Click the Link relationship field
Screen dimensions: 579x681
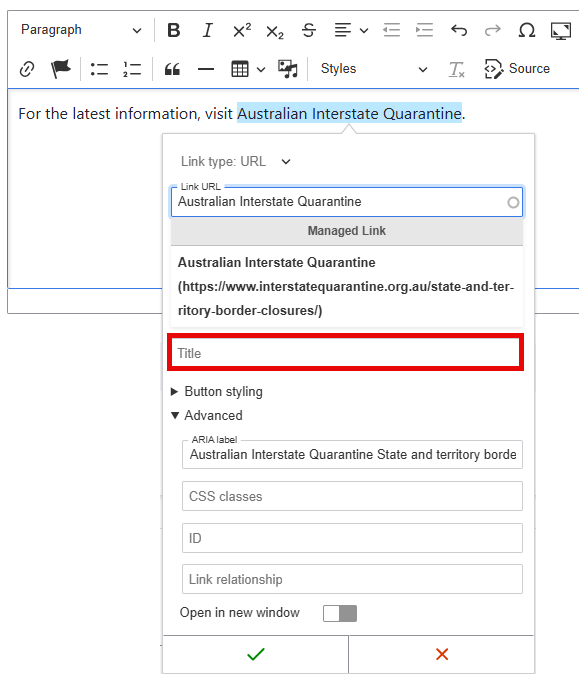coord(352,579)
